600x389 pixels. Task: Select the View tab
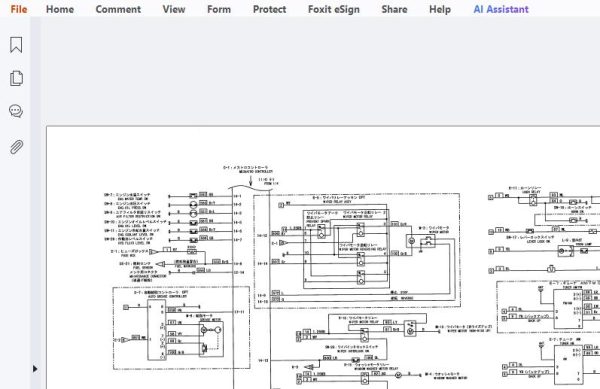[x=174, y=9]
